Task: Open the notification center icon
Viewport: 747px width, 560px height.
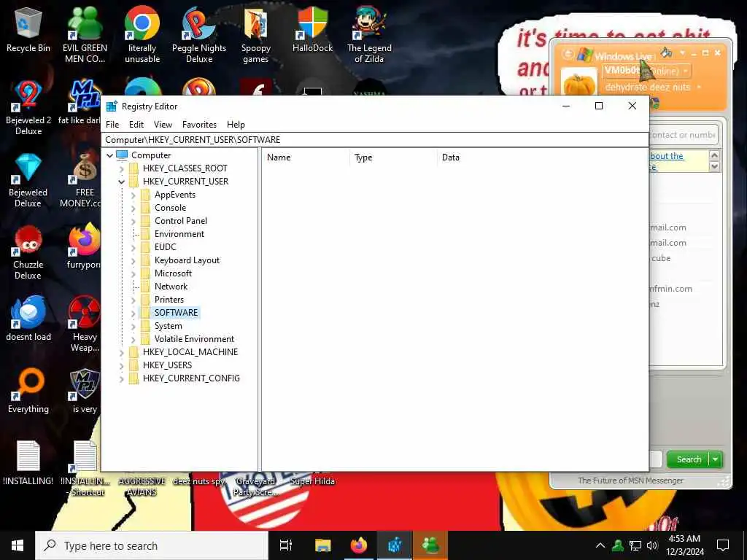Action: coord(723,545)
